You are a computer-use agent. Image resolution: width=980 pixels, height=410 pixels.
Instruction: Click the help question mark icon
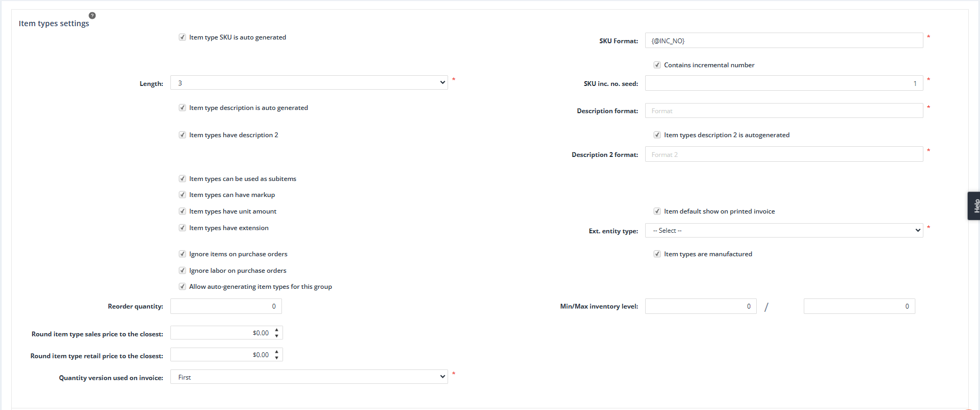pos(92,15)
